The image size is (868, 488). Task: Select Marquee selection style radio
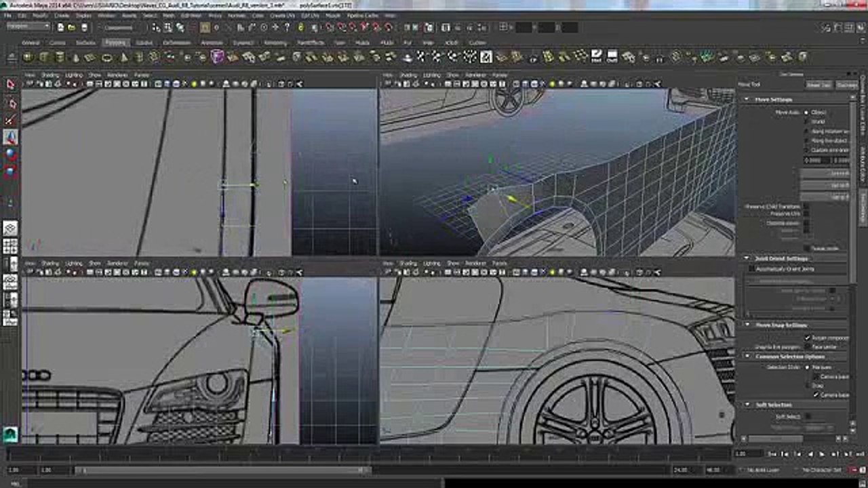[806, 367]
